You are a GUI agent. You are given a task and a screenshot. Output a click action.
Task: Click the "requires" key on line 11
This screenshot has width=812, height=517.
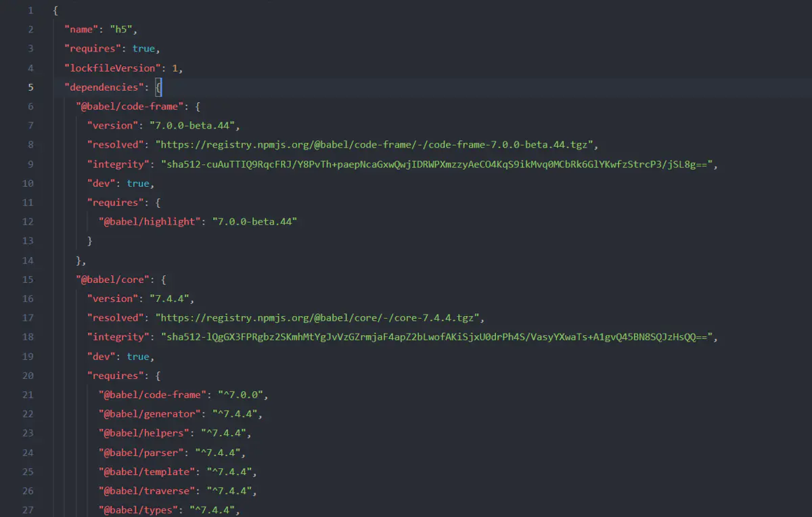click(x=116, y=203)
